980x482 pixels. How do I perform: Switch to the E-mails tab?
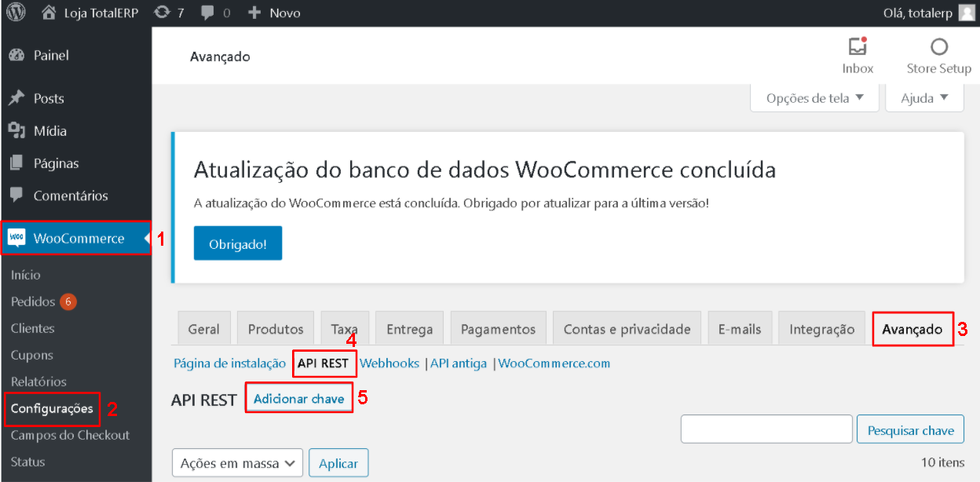click(x=740, y=329)
